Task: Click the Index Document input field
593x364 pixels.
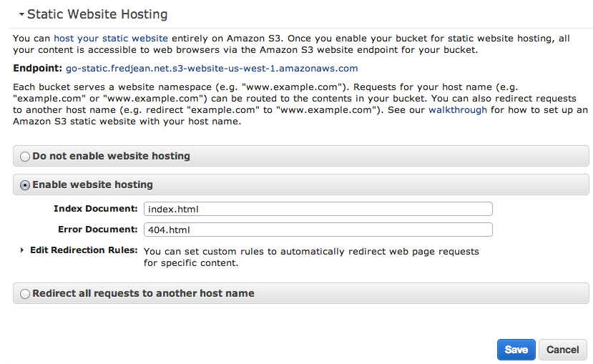Action: [x=318, y=209]
